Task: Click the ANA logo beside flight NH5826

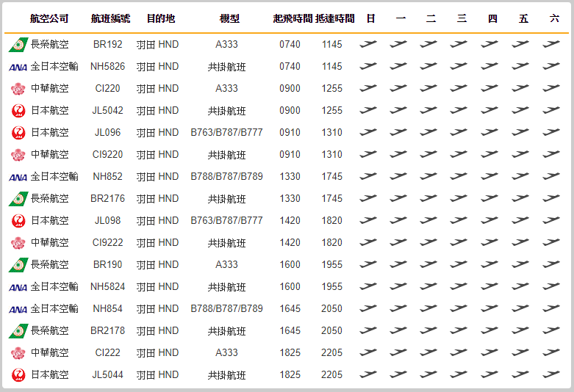Action: click(18, 68)
